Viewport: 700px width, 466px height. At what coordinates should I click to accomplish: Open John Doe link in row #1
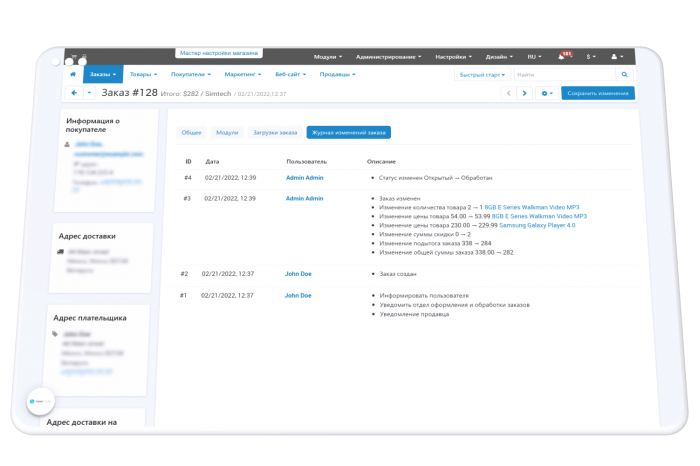tap(298, 295)
